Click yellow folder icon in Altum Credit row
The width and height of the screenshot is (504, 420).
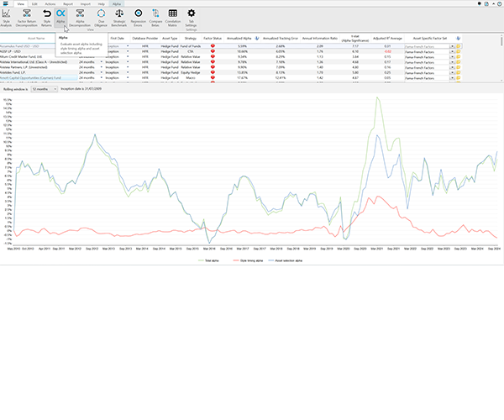[x=459, y=56]
